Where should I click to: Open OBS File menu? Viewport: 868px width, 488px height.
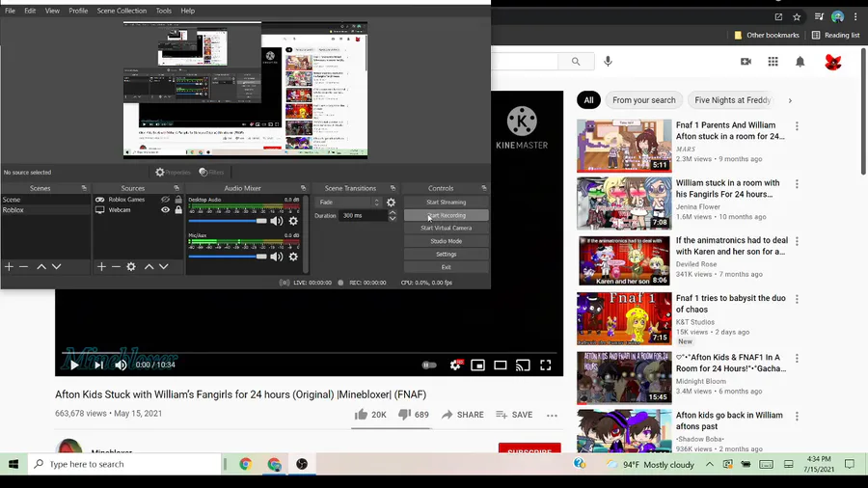[10, 11]
